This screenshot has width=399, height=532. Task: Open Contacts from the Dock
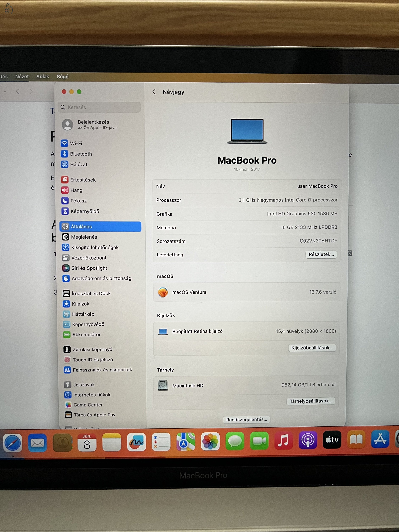pos(62,443)
